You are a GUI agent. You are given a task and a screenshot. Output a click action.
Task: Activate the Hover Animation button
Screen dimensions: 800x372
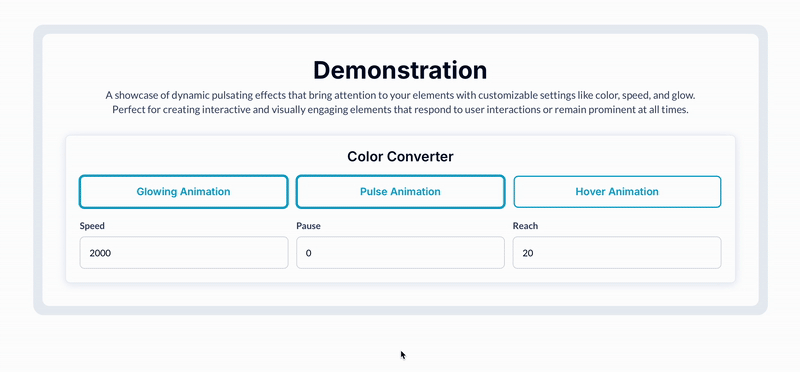click(x=617, y=192)
